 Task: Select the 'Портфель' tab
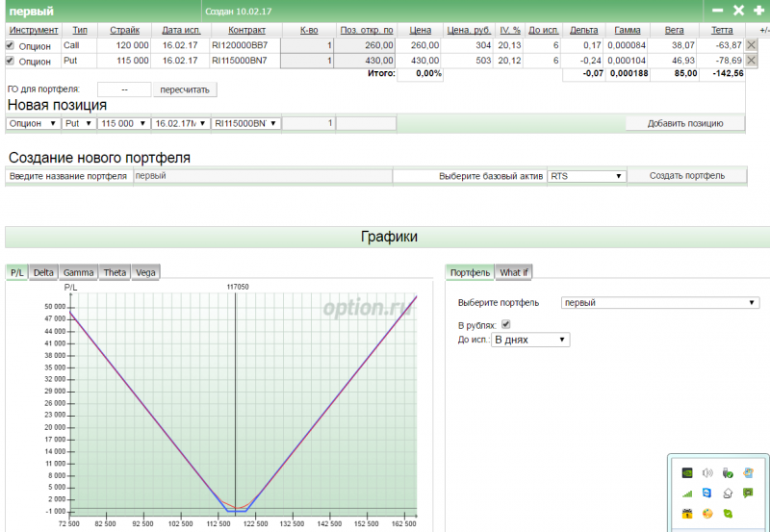click(470, 272)
